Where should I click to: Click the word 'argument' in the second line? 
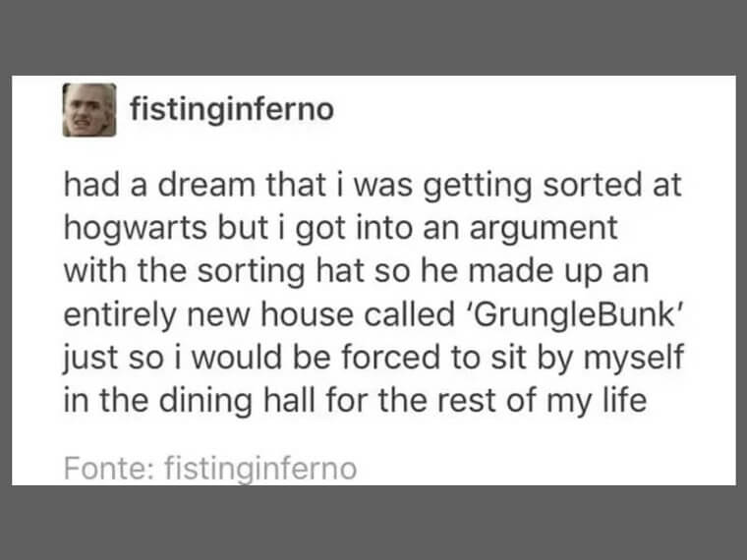pos(544,229)
